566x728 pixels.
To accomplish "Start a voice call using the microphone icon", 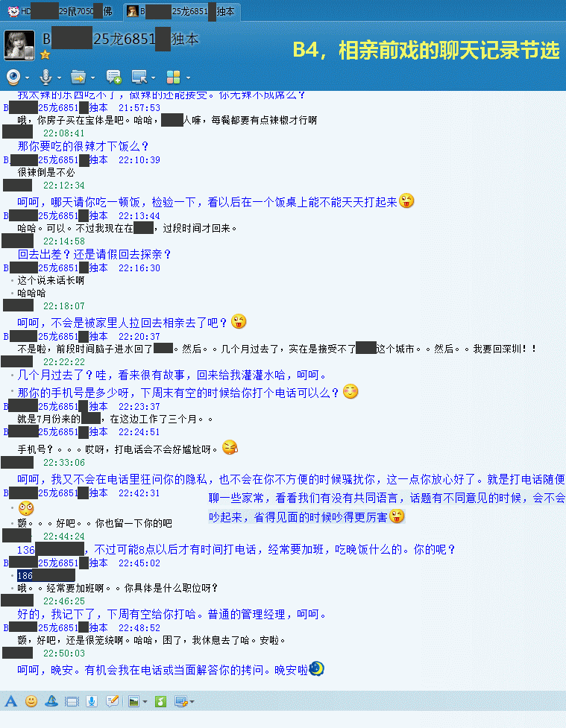I will [x=45, y=77].
